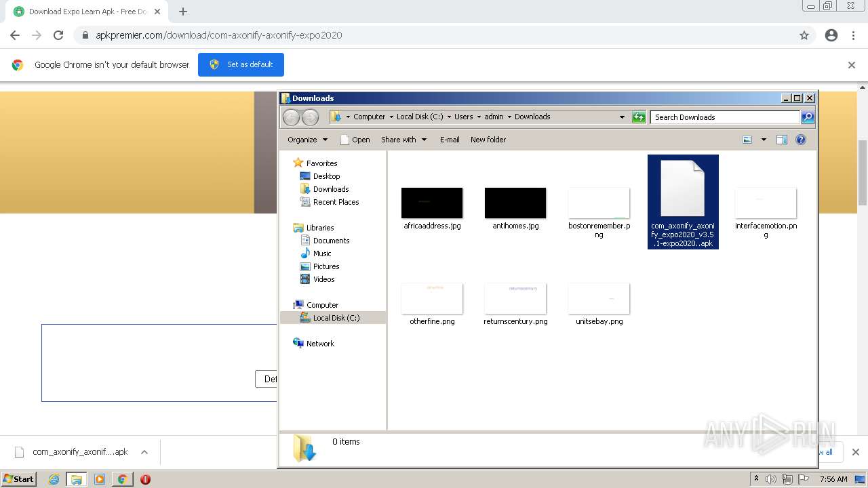Image resolution: width=868 pixels, height=488 pixels.
Task: Select returnscentury.png file
Action: (x=515, y=304)
